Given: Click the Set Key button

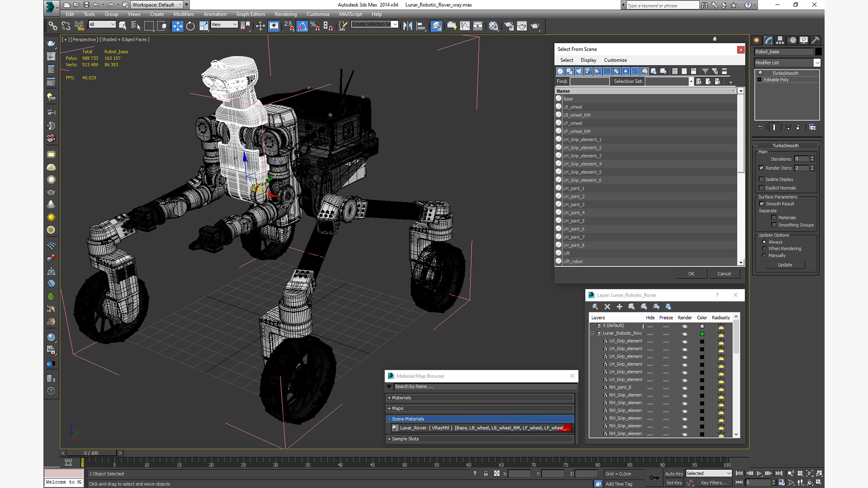Looking at the screenshot, I should point(674,483).
